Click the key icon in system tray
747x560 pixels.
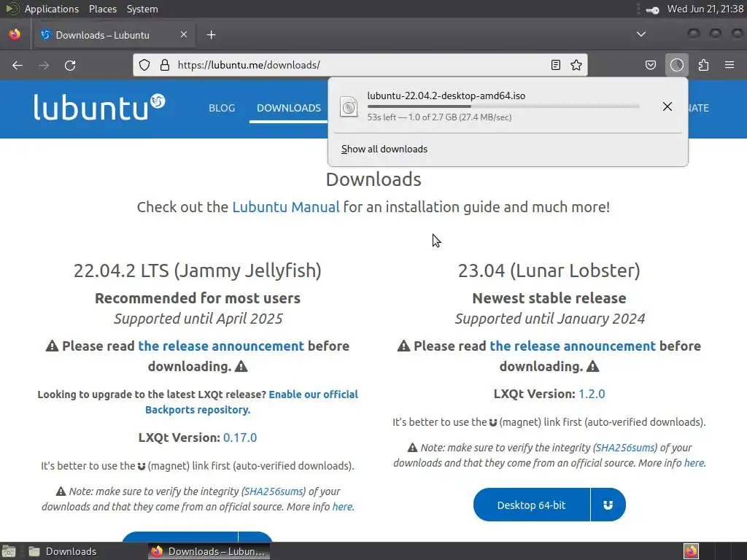coord(652,9)
